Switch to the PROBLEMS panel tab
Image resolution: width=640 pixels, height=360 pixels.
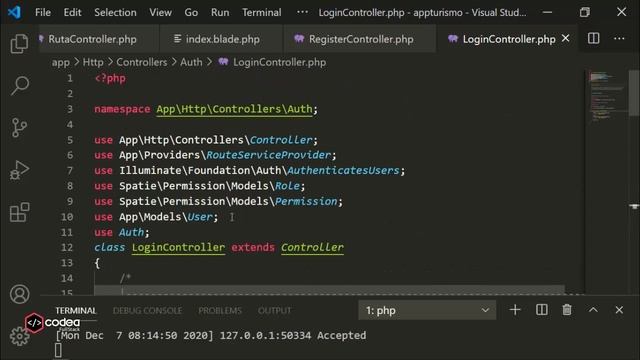[x=220, y=311]
